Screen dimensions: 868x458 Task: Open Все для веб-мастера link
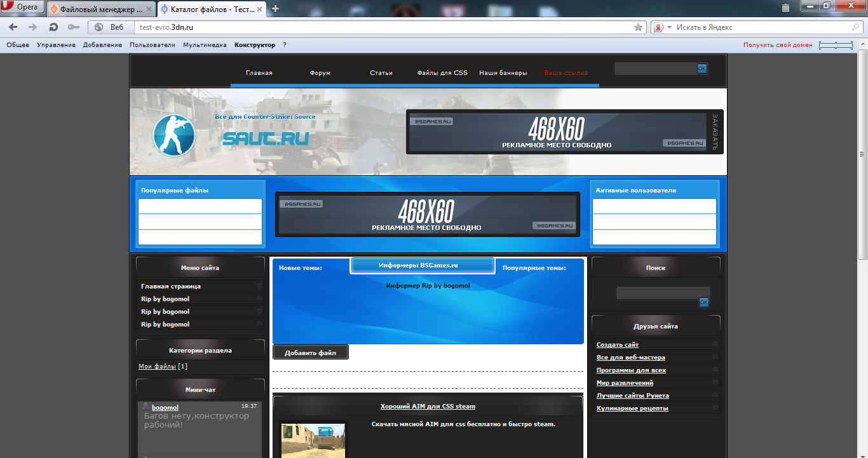[x=631, y=358]
